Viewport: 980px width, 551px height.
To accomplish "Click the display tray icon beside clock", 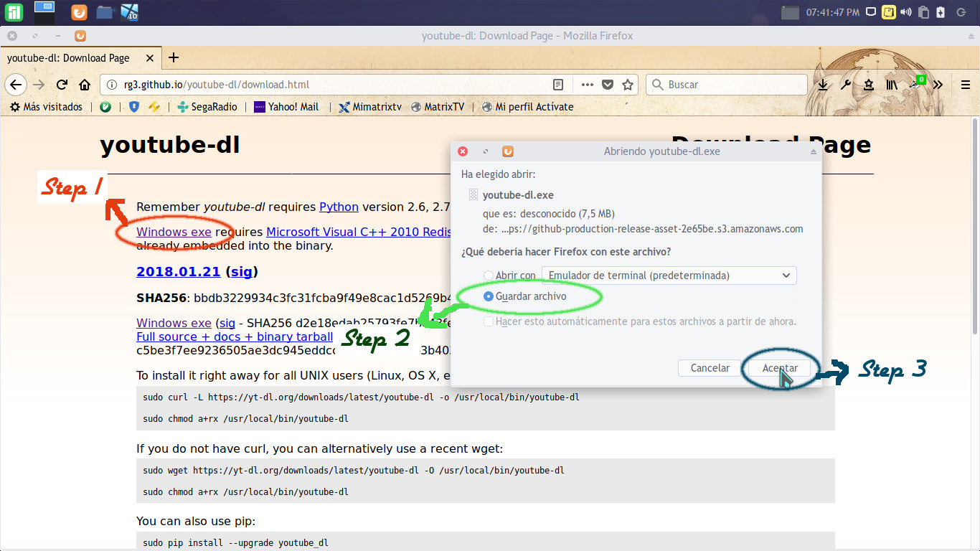I will (871, 12).
